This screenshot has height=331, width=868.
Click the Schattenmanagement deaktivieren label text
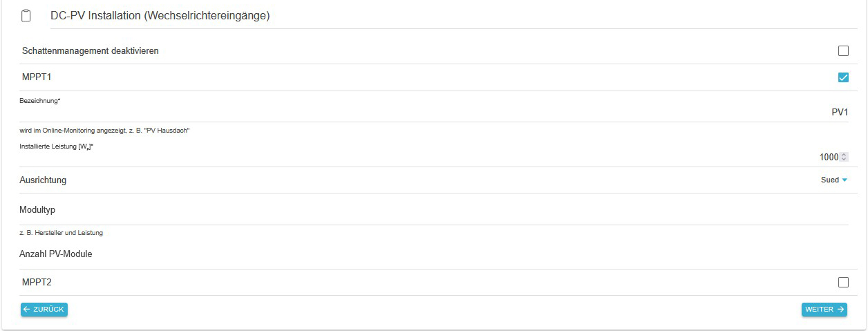tap(91, 50)
